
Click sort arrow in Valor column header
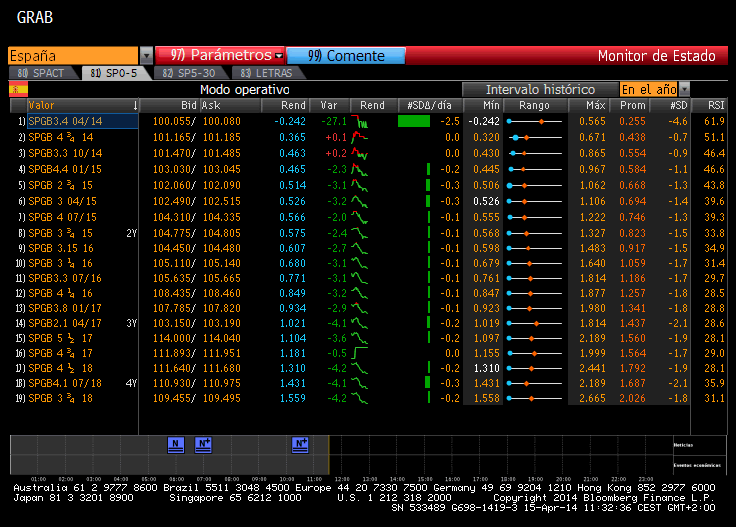(135, 106)
